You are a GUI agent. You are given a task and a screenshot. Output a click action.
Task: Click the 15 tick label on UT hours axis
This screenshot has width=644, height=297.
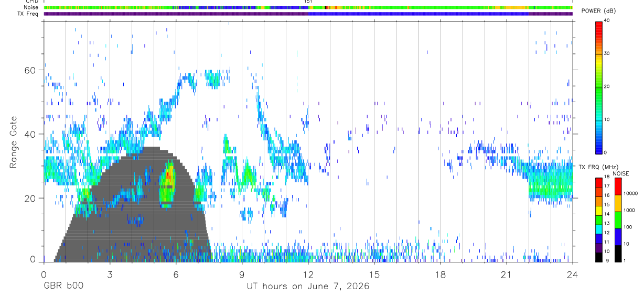click(374, 274)
